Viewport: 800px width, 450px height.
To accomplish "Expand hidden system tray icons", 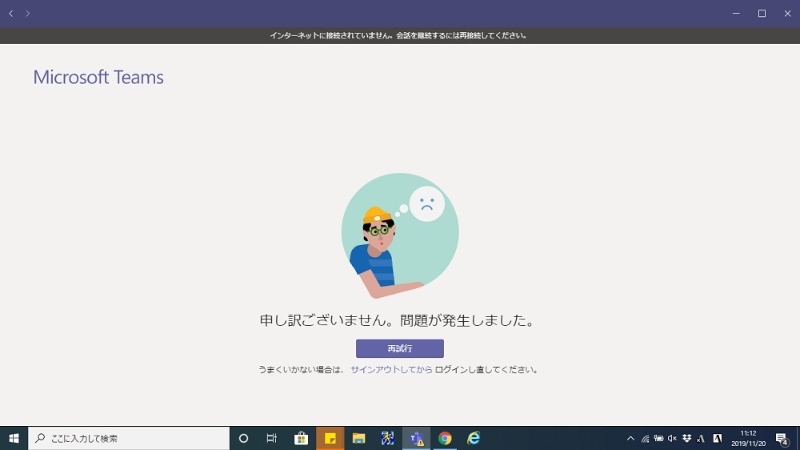I will (x=630, y=438).
